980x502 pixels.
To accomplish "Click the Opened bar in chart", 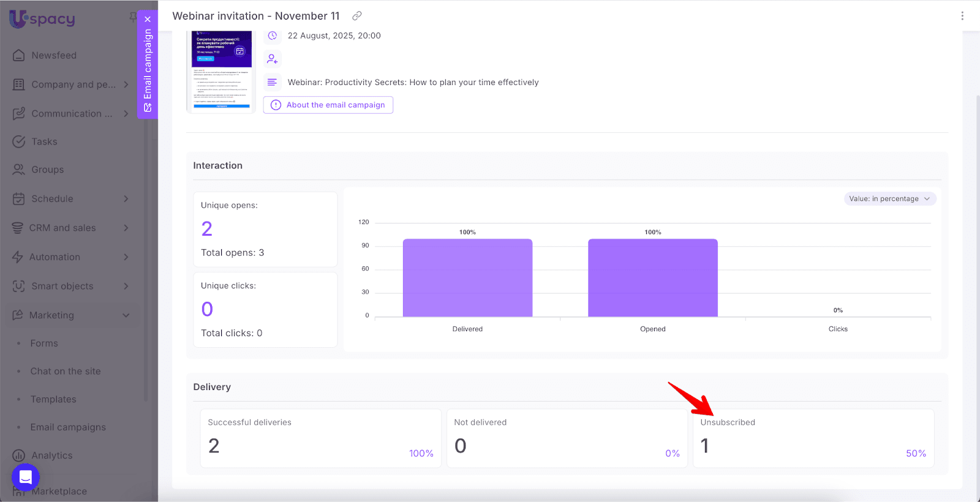I will point(652,278).
